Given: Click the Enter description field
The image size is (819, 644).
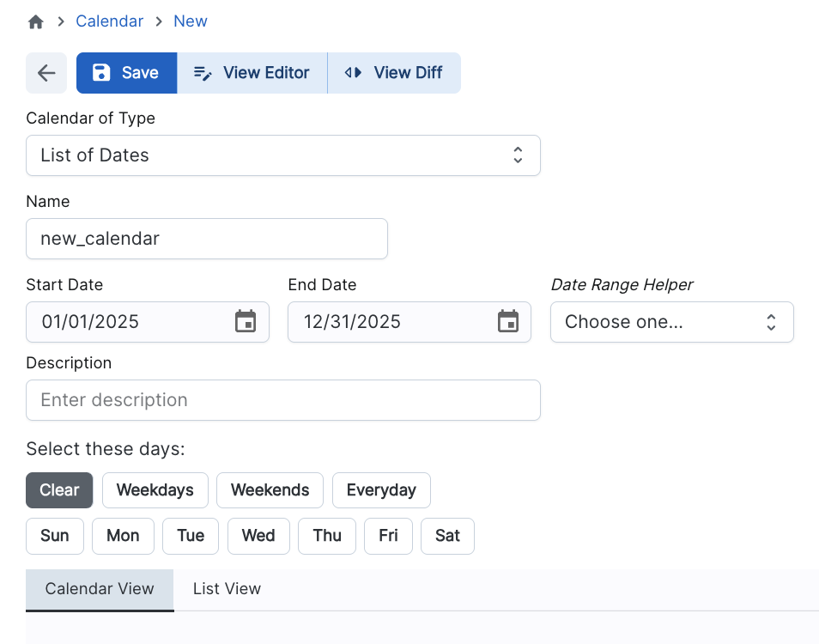Looking at the screenshot, I should (282, 400).
